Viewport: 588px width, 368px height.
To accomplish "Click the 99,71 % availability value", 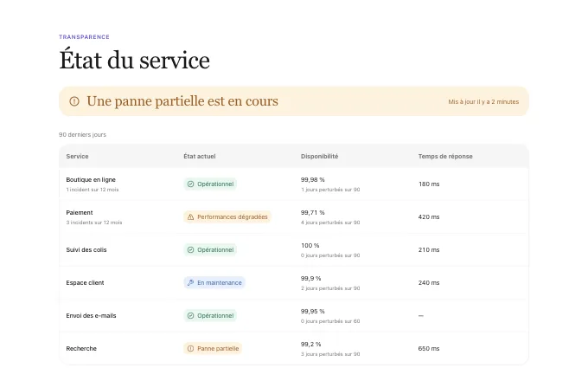I will pos(313,212).
